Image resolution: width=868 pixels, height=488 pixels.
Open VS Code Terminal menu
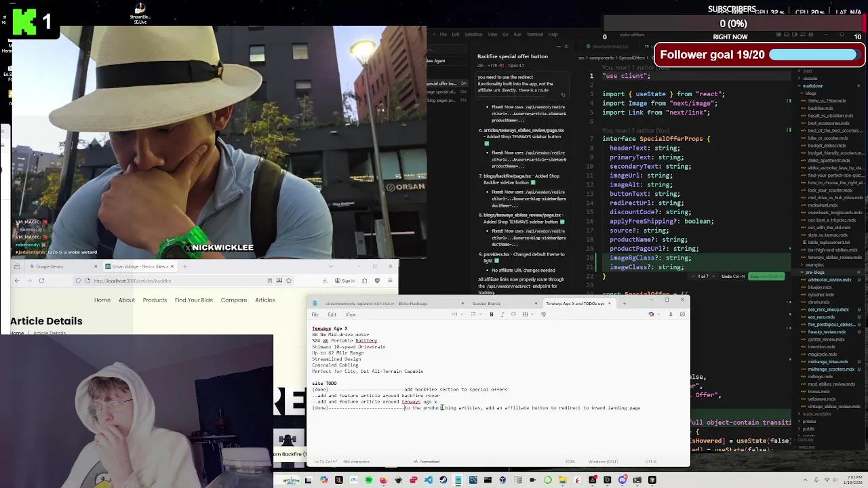click(x=534, y=35)
